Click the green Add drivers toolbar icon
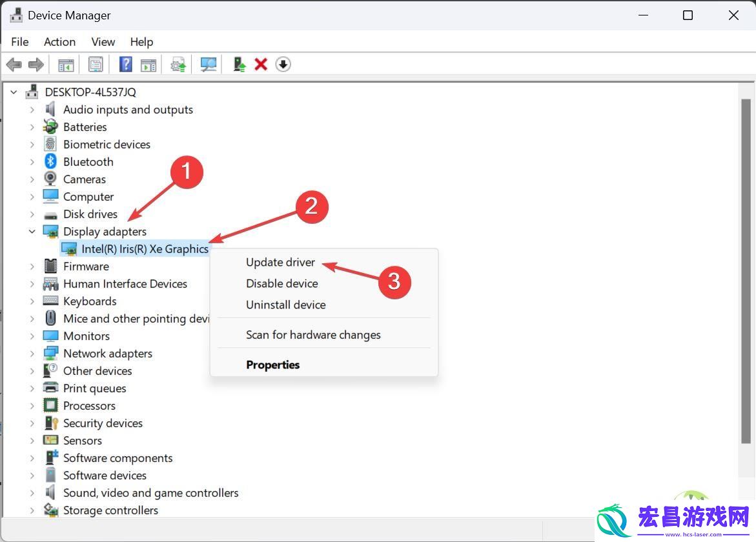This screenshot has width=756, height=542. [239, 64]
